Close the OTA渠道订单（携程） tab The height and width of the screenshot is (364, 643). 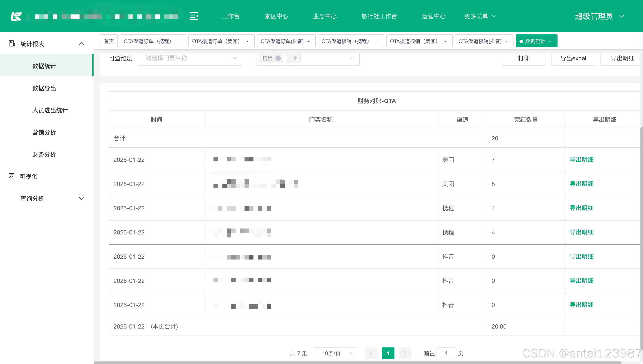pyautogui.click(x=179, y=41)
